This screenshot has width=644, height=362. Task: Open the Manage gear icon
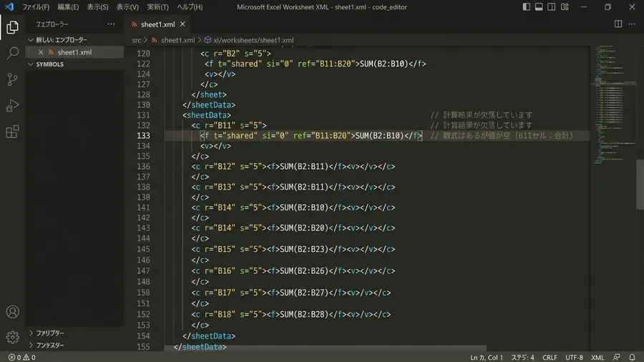pyautogui.click(x=12, y=337)
